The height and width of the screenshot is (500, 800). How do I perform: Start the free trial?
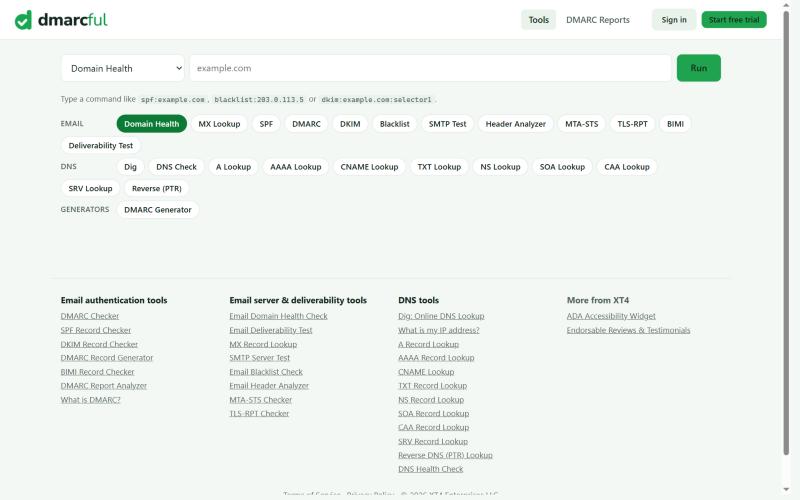[x=734, y=20]
